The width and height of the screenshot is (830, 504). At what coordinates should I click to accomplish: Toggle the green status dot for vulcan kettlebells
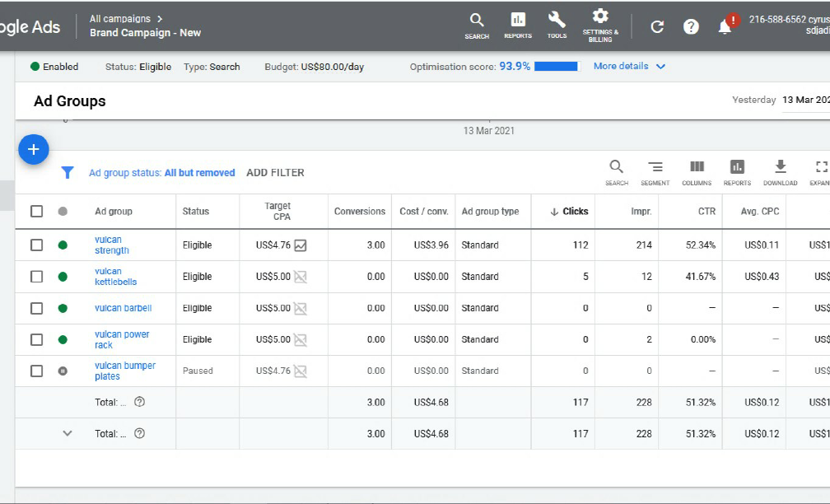63,277
